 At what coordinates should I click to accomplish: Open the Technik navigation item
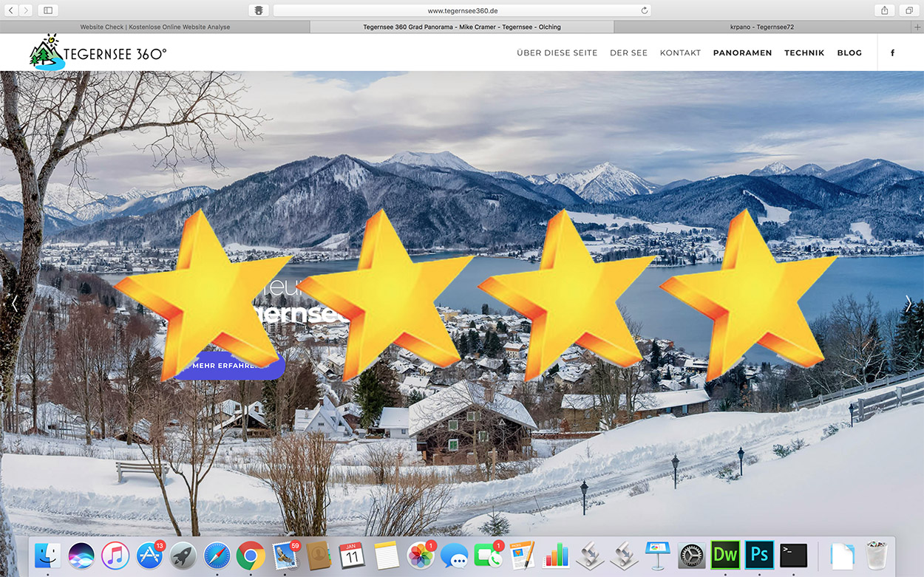[x=804, y=52]
